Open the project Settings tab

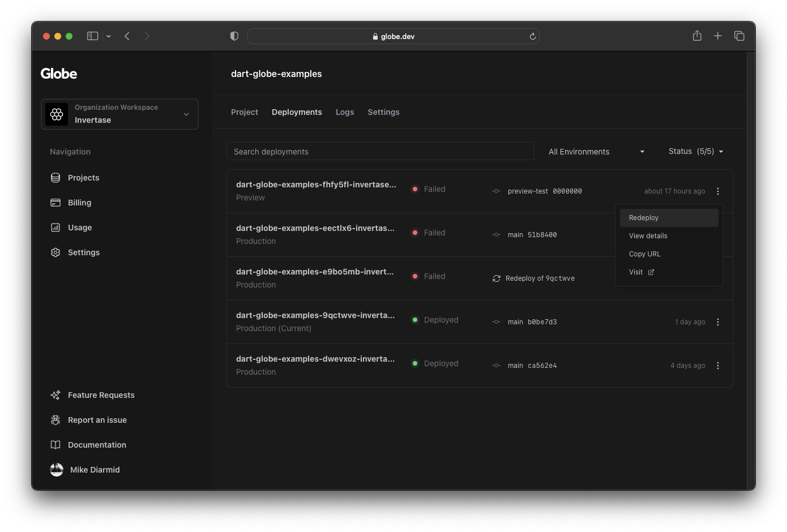click(x=384, y=112)
